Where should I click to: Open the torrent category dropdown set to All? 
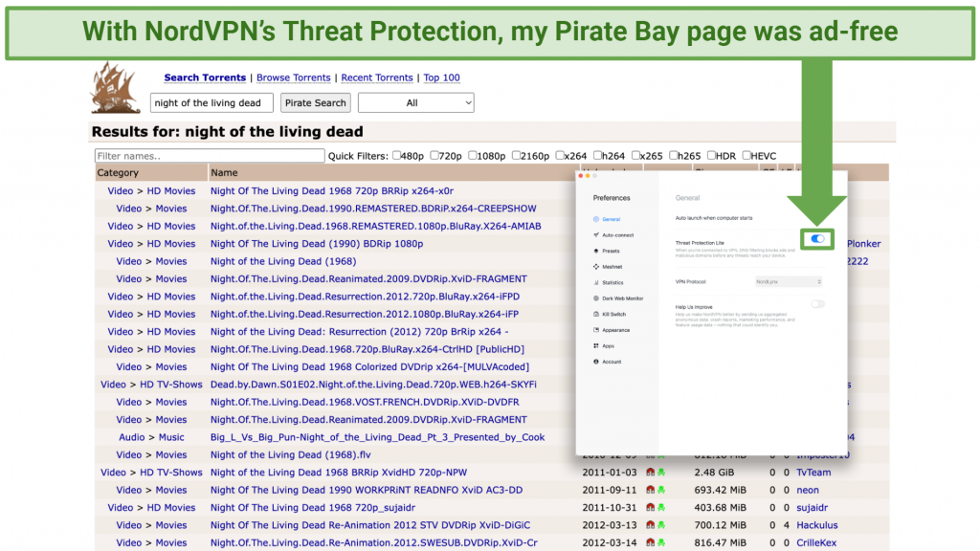[415, 102]
